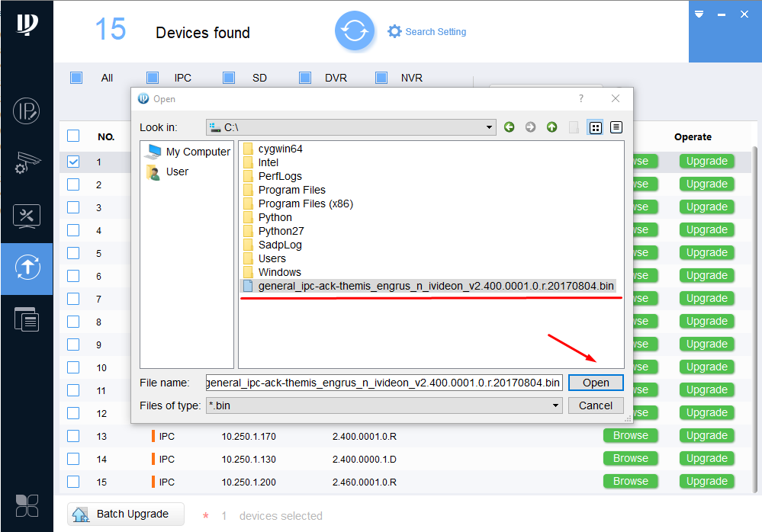Click the four-squares icon at sidebar bottom
This screenshot has height=532, width=762.
click(x=27, y=505)
